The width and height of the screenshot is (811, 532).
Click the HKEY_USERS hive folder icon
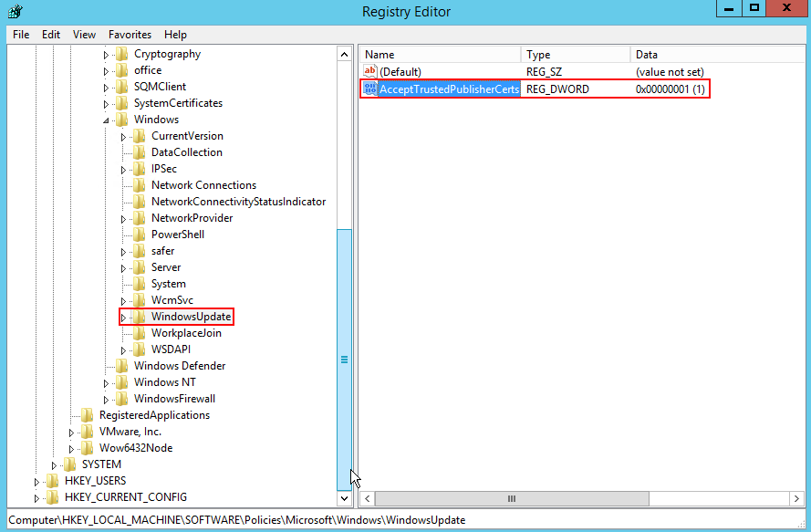coord(52,481)
